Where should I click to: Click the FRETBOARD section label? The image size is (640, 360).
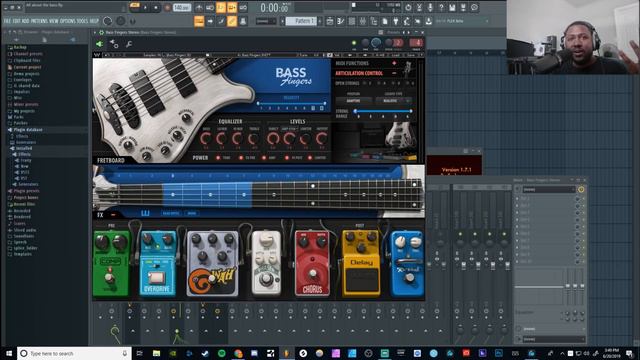pyautogui.click(x=111, y=160)
